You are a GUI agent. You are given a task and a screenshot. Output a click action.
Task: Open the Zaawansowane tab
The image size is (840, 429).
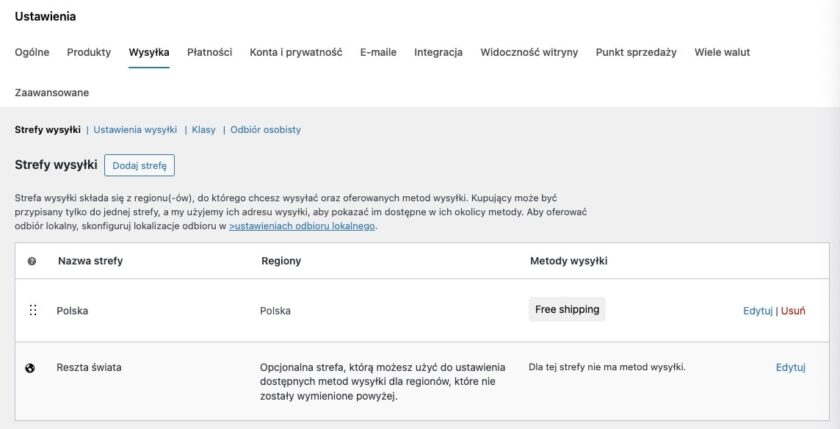[x=52, y=93]
